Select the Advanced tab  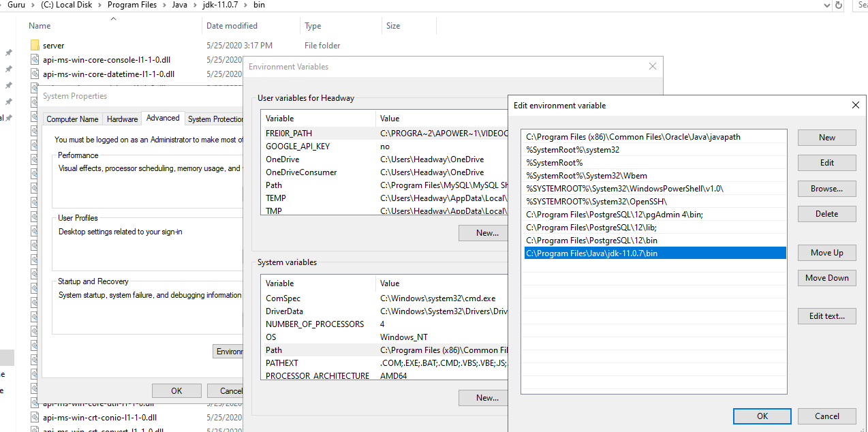[x=163, y=118]
